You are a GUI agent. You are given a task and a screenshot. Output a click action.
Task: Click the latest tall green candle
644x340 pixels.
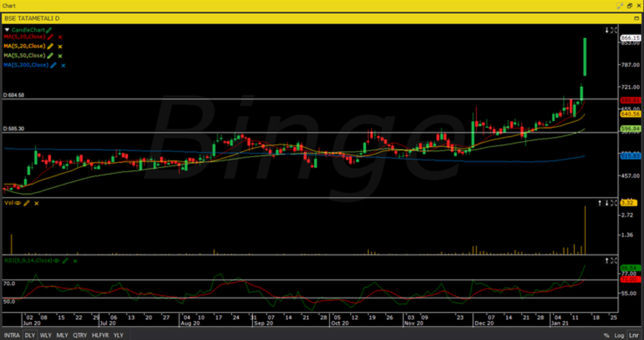(585, 57)
